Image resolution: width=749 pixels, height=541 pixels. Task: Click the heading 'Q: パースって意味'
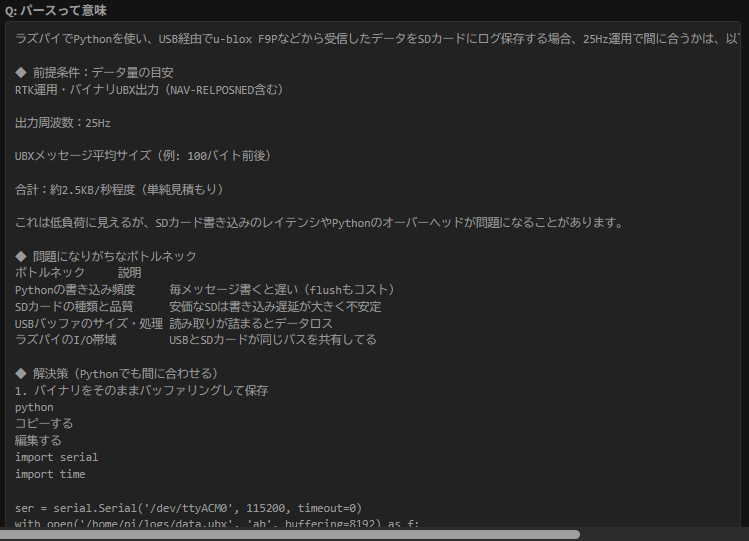(x=56, y=10)
